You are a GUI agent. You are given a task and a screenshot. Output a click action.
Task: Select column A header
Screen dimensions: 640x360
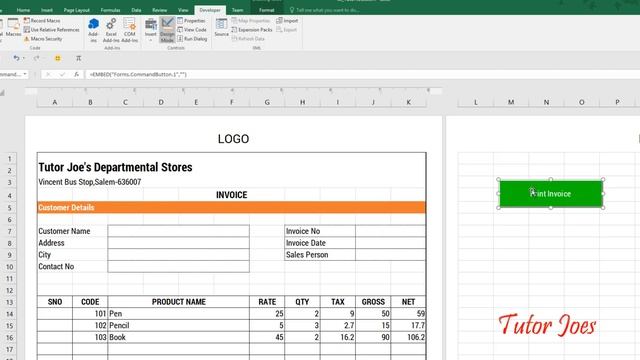pyautogui.click(x=55, y=102)
